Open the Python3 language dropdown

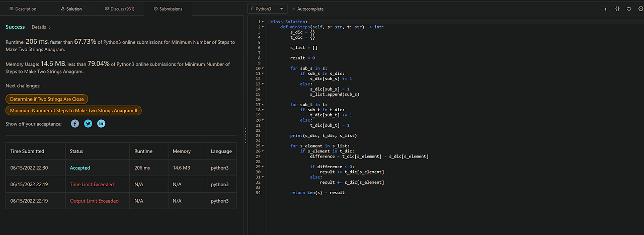[x=268, y=9]
